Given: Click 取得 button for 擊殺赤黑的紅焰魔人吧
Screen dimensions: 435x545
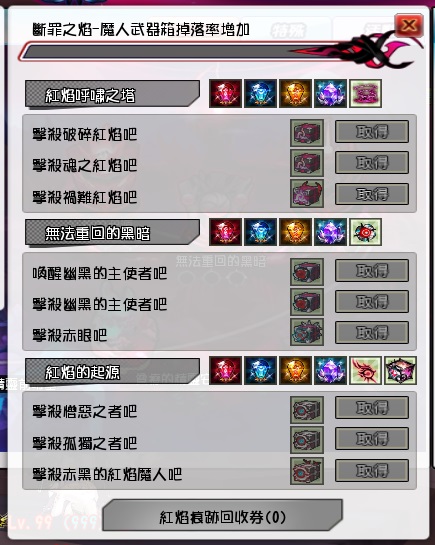Looking at the screenshot, I should click(372, 470).
